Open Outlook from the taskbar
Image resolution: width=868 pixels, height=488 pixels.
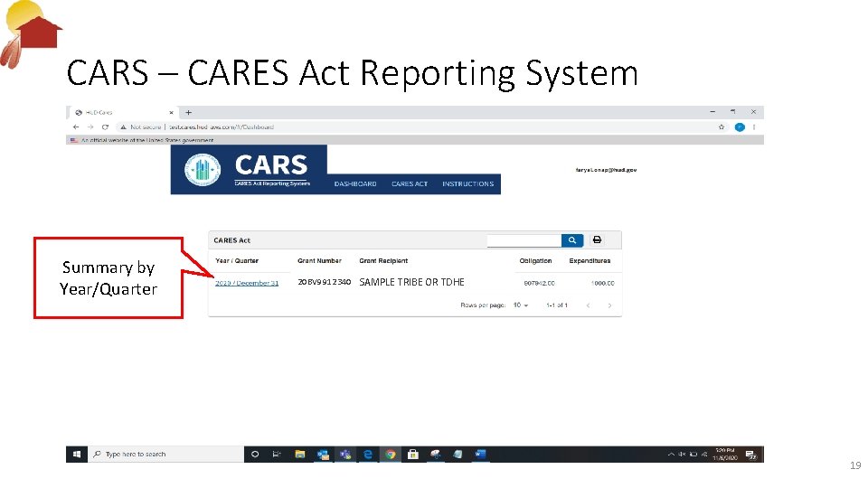[x=324, y=455]
